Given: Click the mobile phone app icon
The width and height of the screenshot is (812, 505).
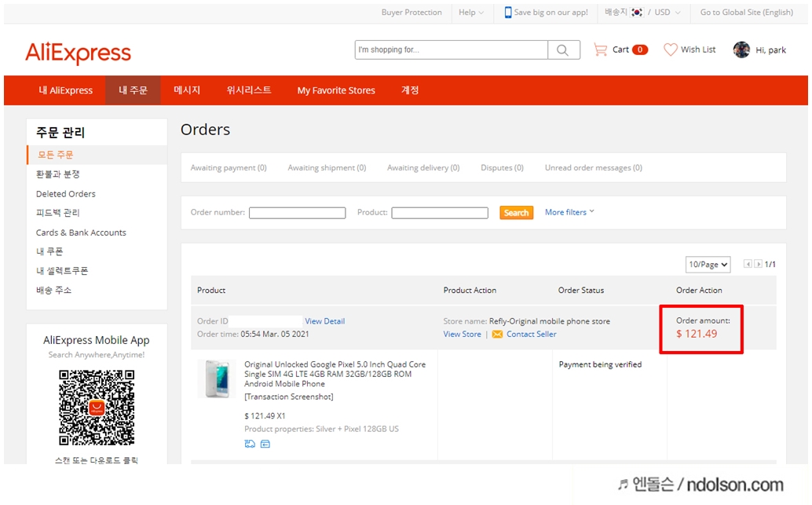Looking at the screenshot, I should 508,12.
